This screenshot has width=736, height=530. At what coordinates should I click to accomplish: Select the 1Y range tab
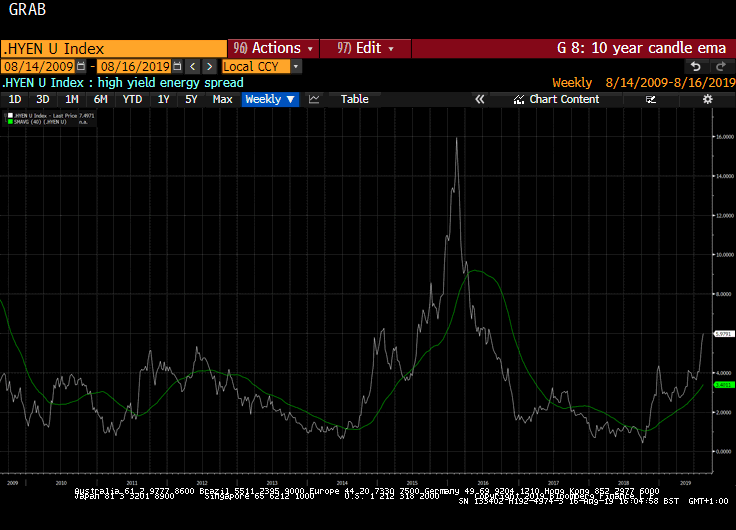(163, 99)
